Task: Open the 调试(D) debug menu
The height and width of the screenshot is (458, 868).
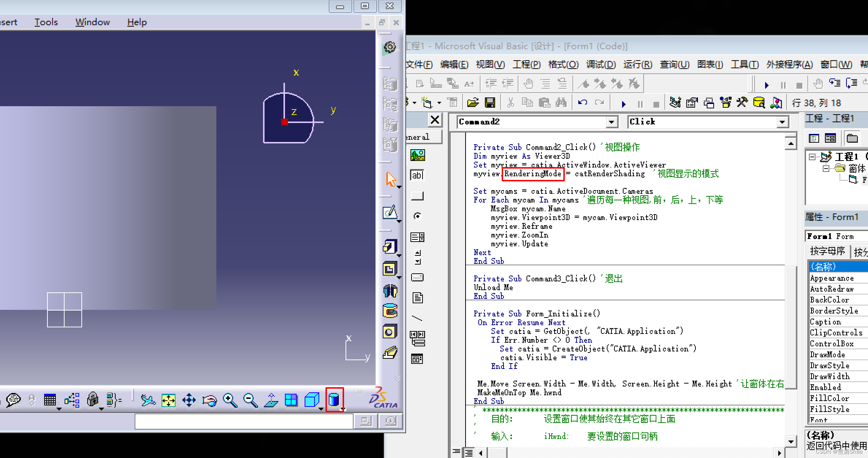Action: (601, 65)
